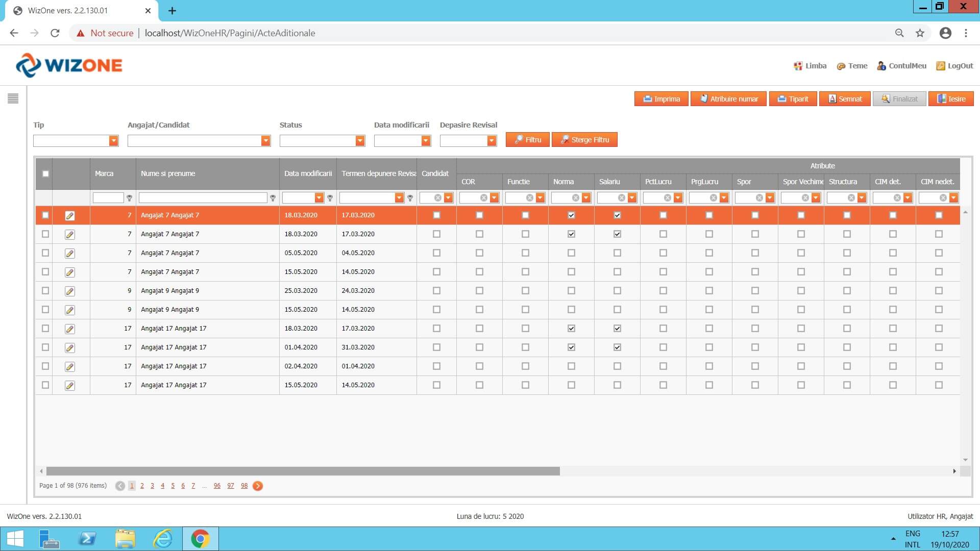
Task: Open the Depasire Revisal dropdown
Action: 491,141
